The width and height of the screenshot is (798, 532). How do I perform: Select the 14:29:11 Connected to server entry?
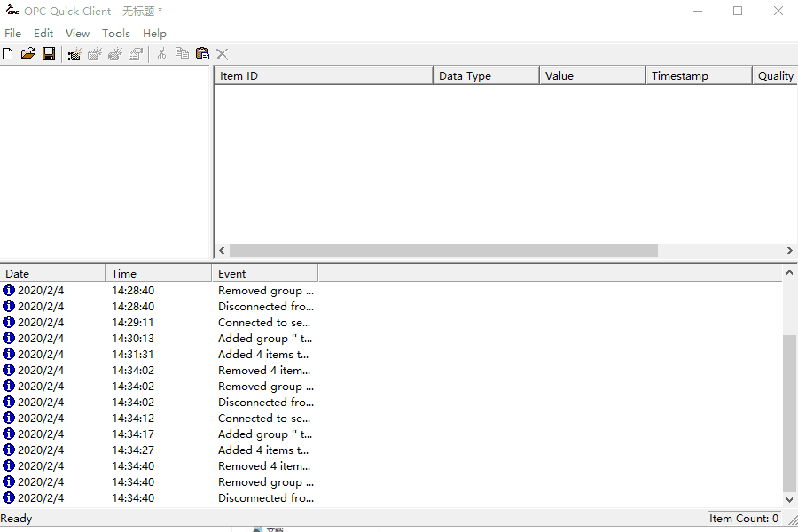click(x=159, y=322)
